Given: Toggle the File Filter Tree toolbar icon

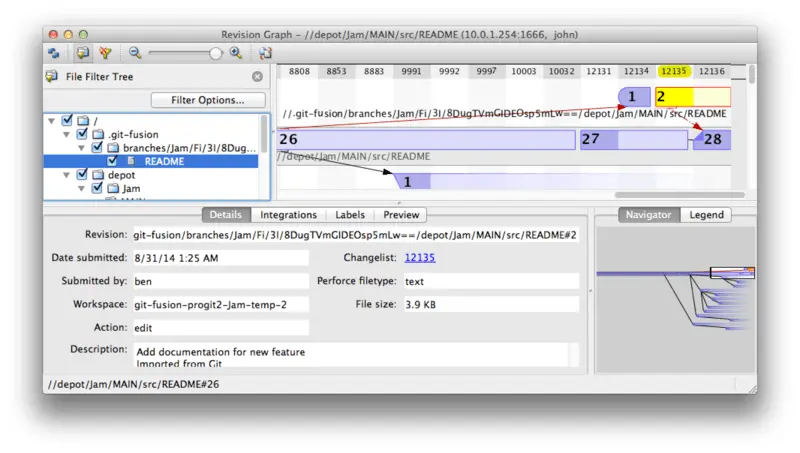Looking at the screenshot, I should point(82,53).
